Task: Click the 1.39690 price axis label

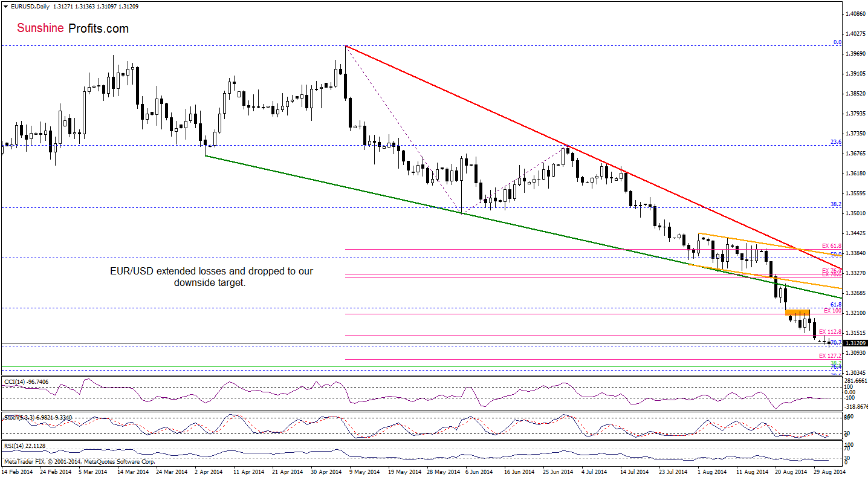Action: tap(856, 53)
